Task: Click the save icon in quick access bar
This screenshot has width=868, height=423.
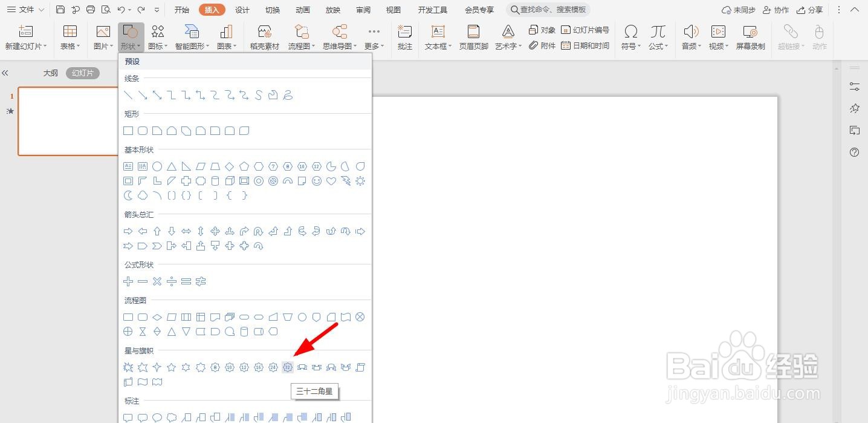Action: (60, 10)
